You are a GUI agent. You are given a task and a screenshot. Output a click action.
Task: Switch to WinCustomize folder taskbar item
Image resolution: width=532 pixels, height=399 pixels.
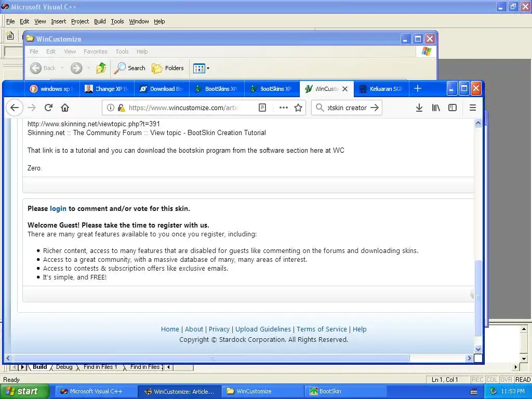(x=262, y=392)
